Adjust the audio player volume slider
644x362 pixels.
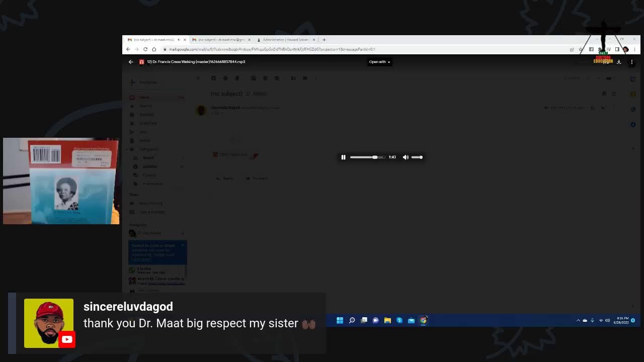(417, 157)
